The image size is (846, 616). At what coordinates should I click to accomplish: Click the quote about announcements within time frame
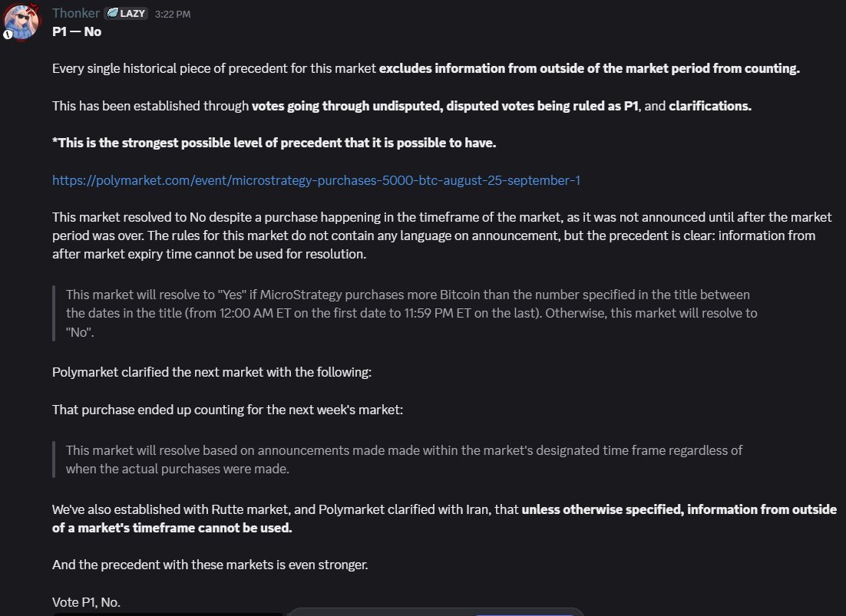404,460
